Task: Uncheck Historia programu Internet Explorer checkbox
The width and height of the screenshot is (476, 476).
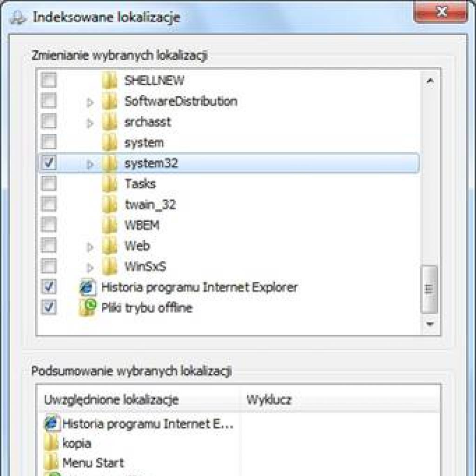Action: point(49,287)
